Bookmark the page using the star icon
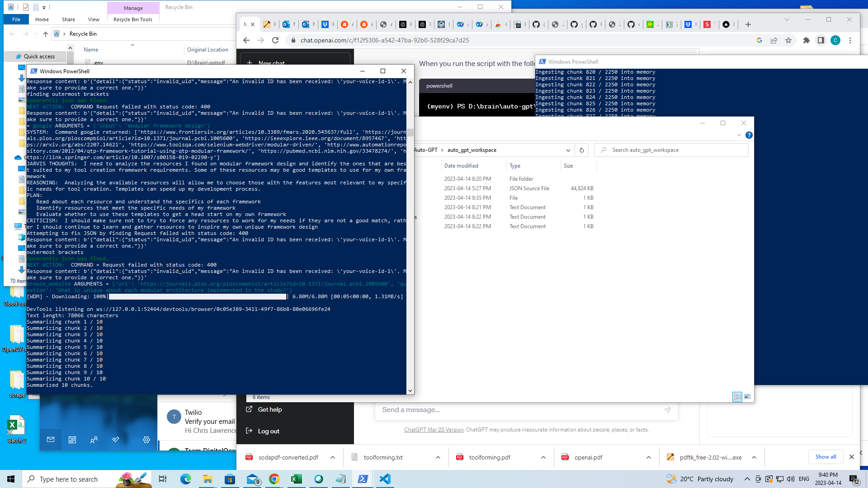This screenshot has width=868, height=488. pyautogui.click(x=789, y=40)
